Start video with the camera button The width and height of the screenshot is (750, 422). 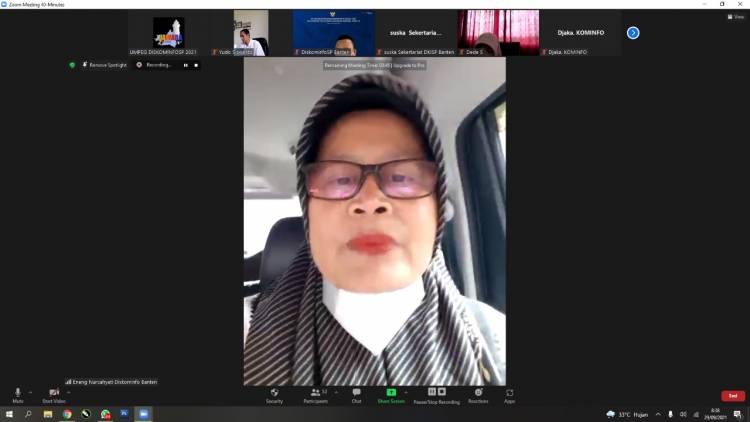click(x=53, y=394)
